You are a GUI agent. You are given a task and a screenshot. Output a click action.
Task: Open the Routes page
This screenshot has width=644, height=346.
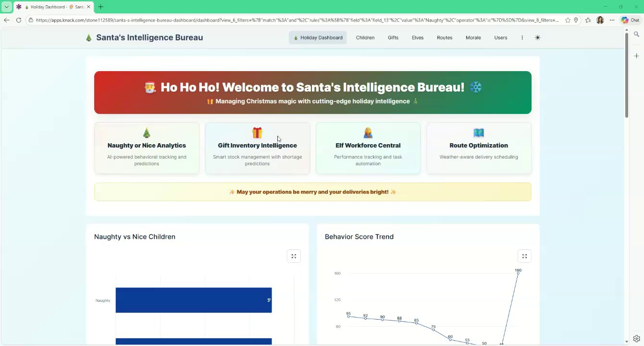tap(445, 37)
